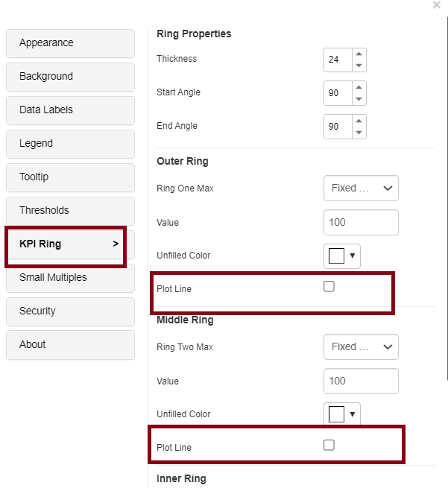
Task: Open Ring One Max dropdown
Action: [x=361, y=188]
